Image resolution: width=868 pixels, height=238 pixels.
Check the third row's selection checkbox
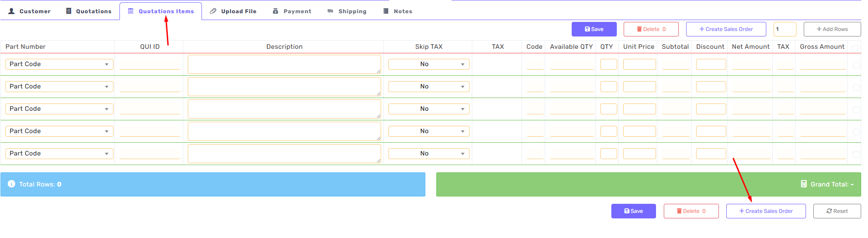pyautogui.click(x=856, y=110)
